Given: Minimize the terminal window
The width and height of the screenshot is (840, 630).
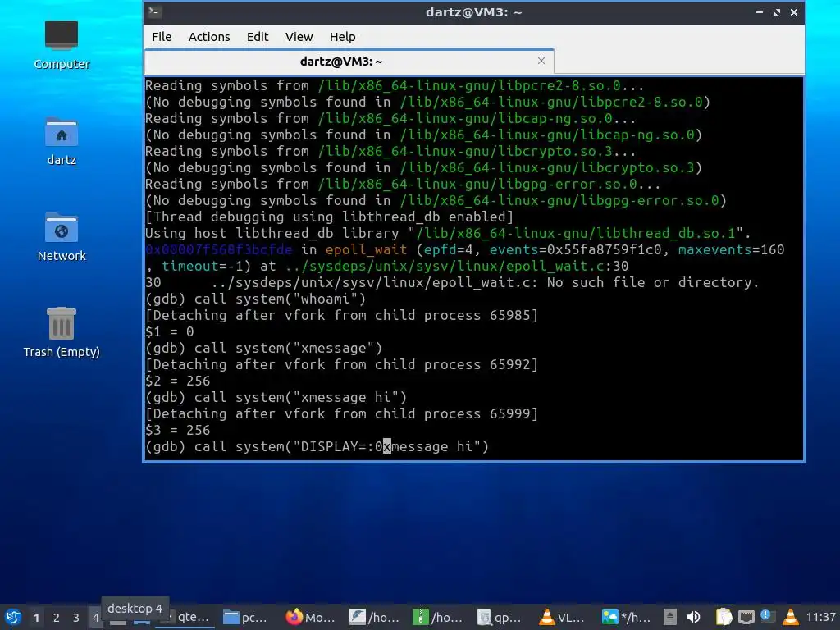Looking at the screenshot, I should point(760,11).
